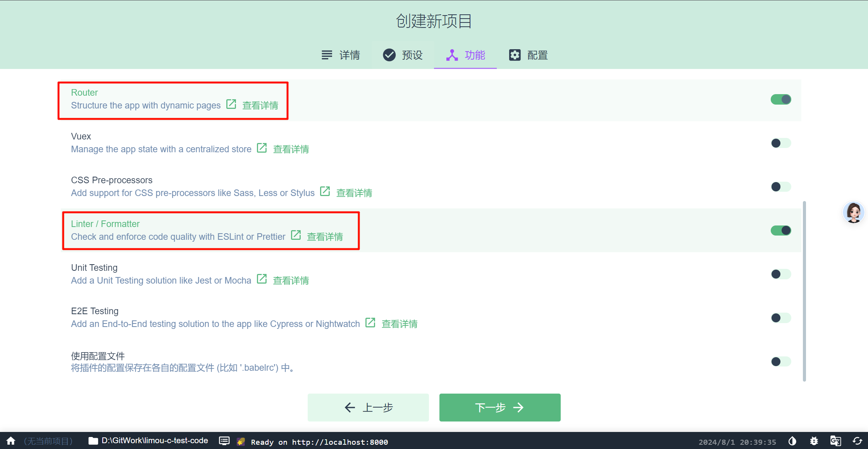Screen dimensions: 868x449
Task: Click the refresh icon in status bar
Action: (x=857, y=441)
